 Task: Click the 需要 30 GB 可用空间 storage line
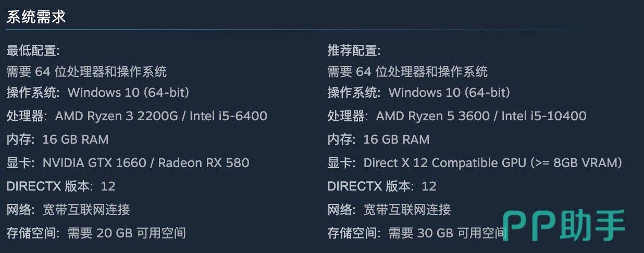447,233
